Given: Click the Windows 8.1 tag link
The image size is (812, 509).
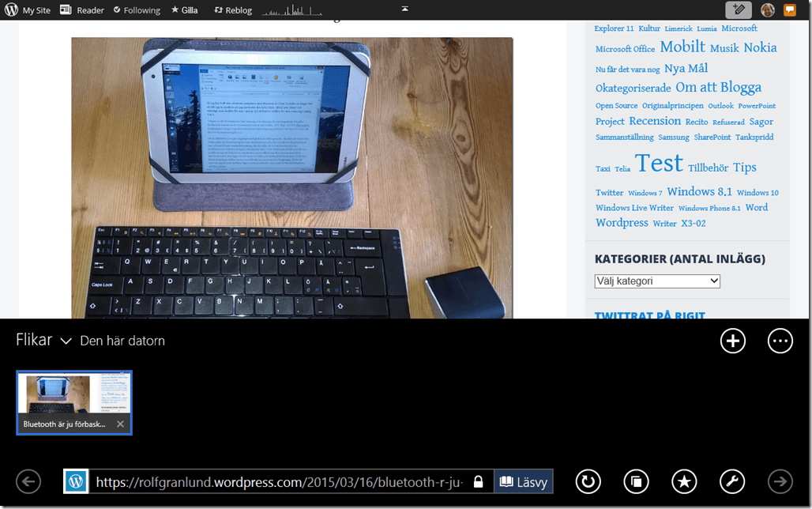Looking at the screenshot, I should point(699,192).
